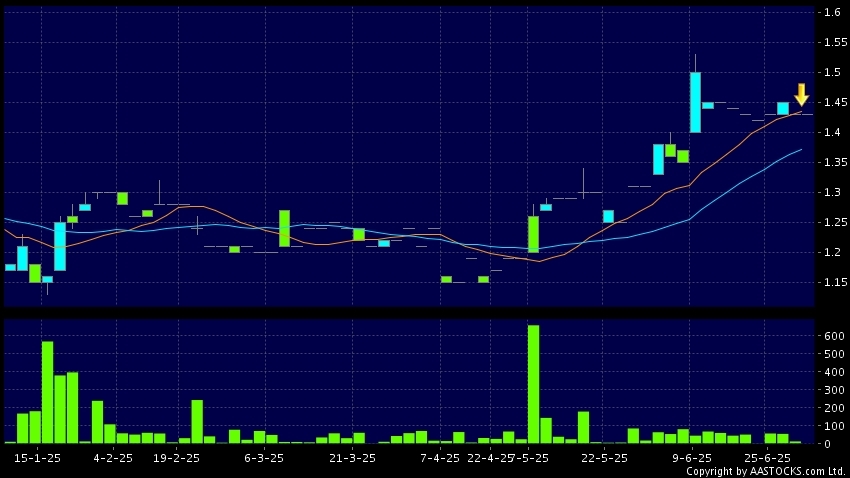Image resolution: width=850 pixels, height=478 pixels.
Task: Select the 1.4 price axis label
Action: pyautogui.click(x=832, y=132)
